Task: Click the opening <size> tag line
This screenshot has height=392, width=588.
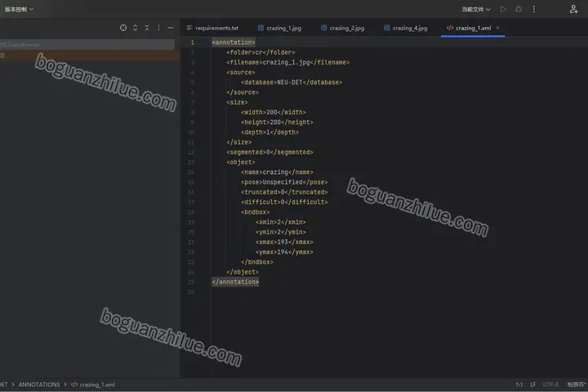Action: point(237,102)
